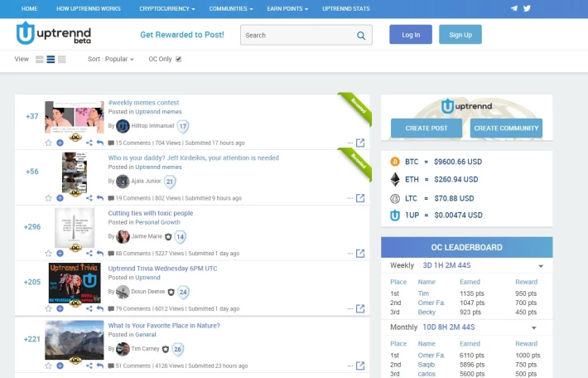The width and height of the screenshot is (588, 378).
Task: Open 'Uptrennd Trivia Wednesday 6PM UTC' post title
Action: pos(162,269)
